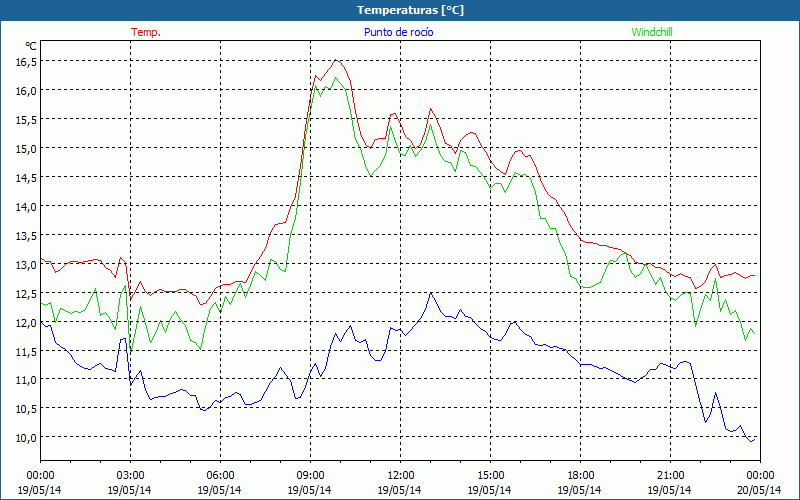Click the 12,5 y-axis value
The width and height of the screenshot is (800, 500).
27,293
